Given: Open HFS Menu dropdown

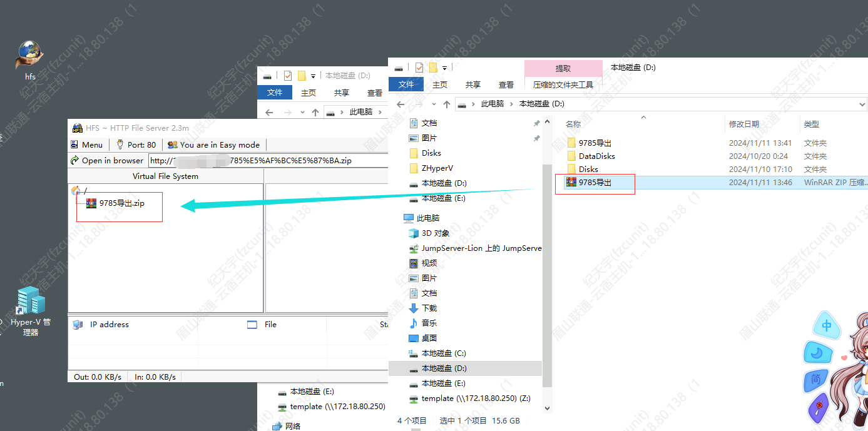Looking at the screenshot, I should tap(86, 145).
